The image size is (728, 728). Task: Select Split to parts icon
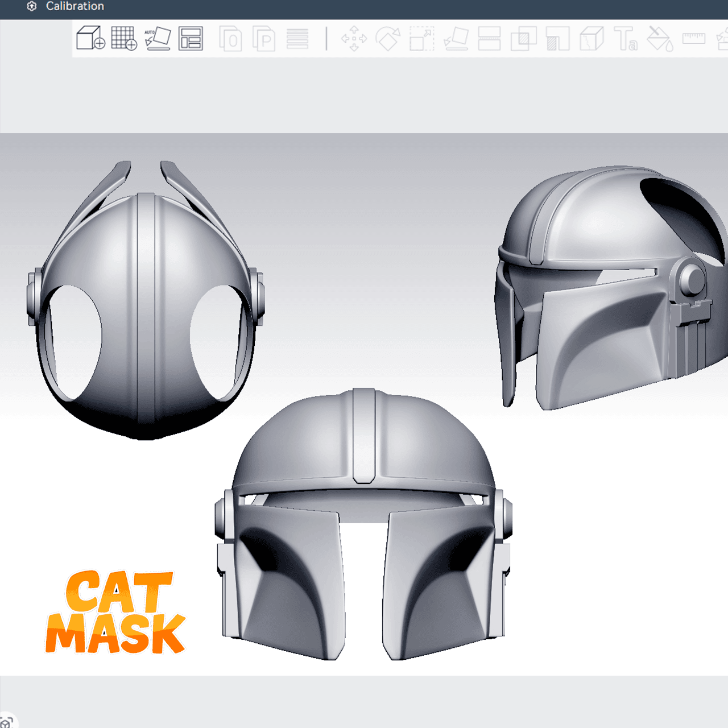tap(264, 39)
